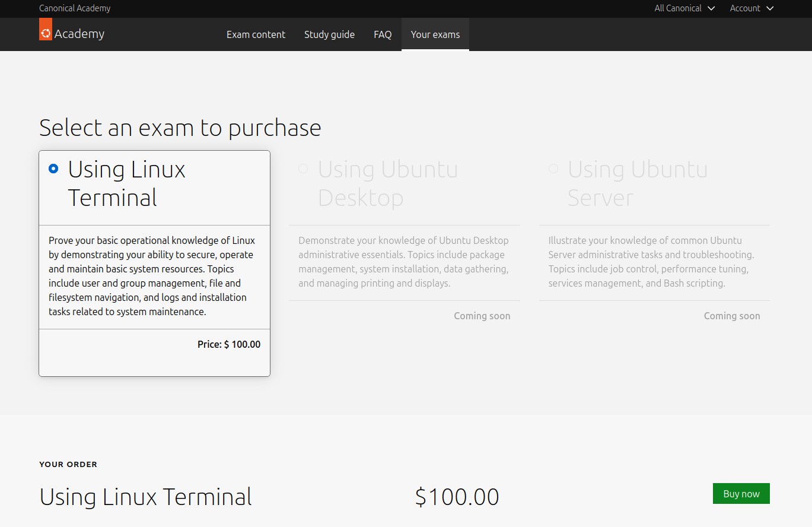Open the Study guide page
This screenshot has width=812, height=527.
tap(329, 34)
